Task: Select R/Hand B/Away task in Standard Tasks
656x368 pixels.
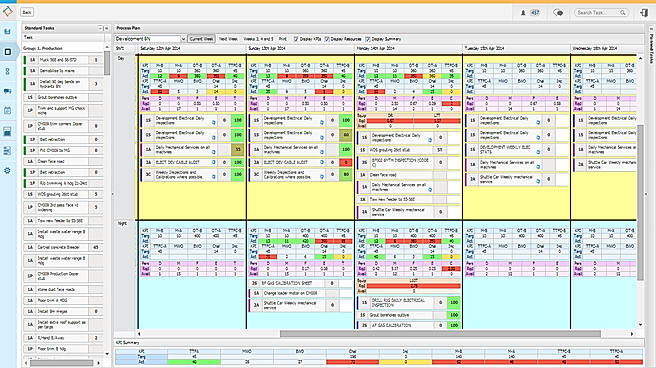Action: (64, 338)
